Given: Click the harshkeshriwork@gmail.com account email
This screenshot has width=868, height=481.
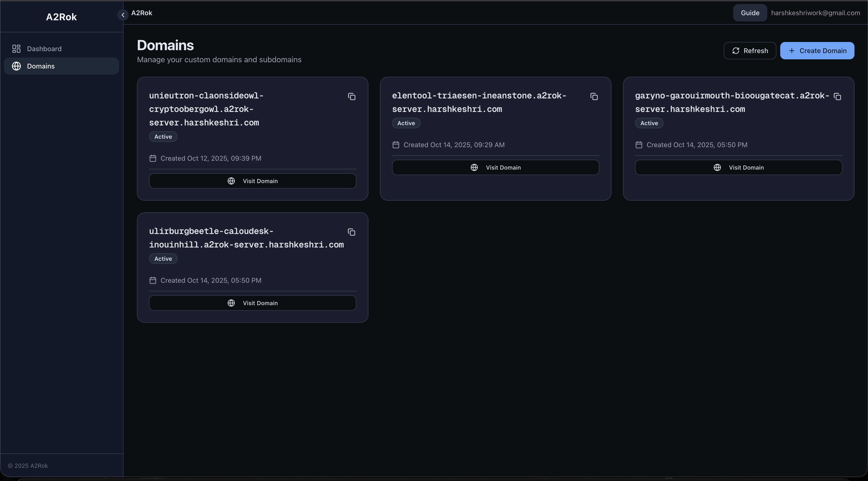Looking at the screenshot, I should pos(815,13).
